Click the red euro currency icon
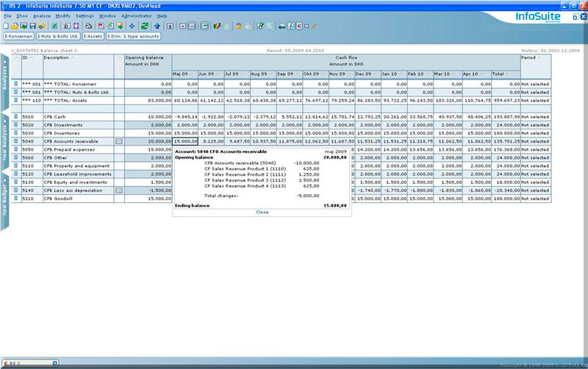Image resolution: width=588 pixels, height=369 pixels. tap(299, 26)
